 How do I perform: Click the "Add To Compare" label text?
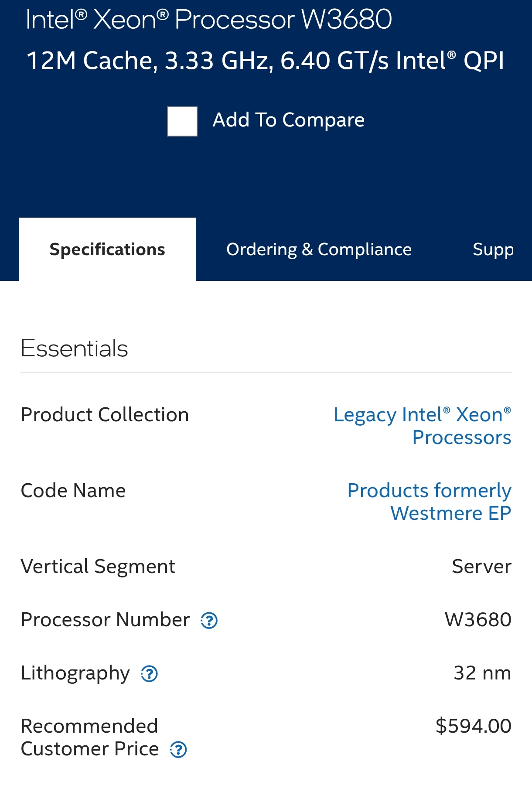(288, 120)
